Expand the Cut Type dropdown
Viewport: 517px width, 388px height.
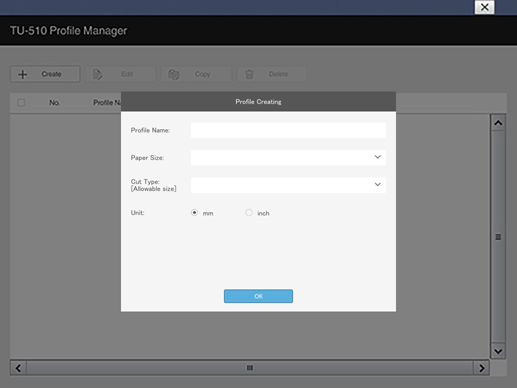[288, 185]
